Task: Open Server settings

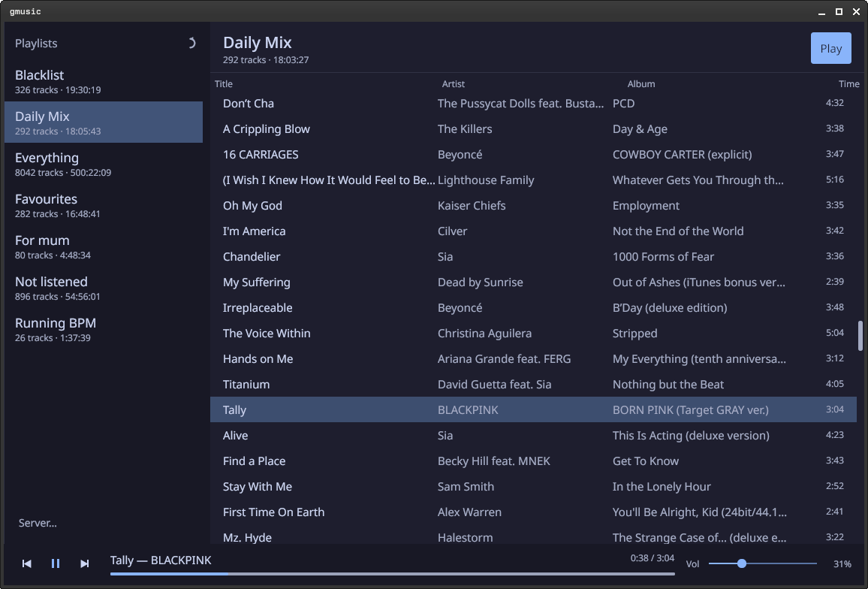Action: (x=38, y=523)
